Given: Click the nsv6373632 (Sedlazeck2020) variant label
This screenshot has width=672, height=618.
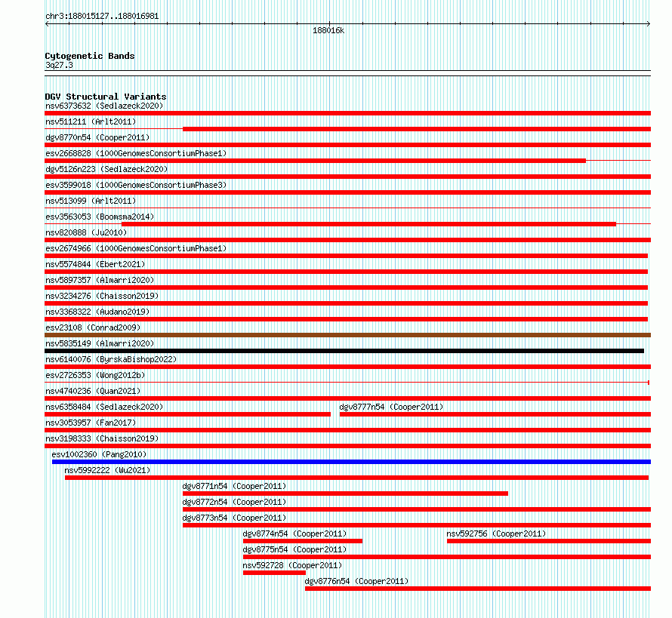Looking at the screenshot, I should click(x=104, y=106).
